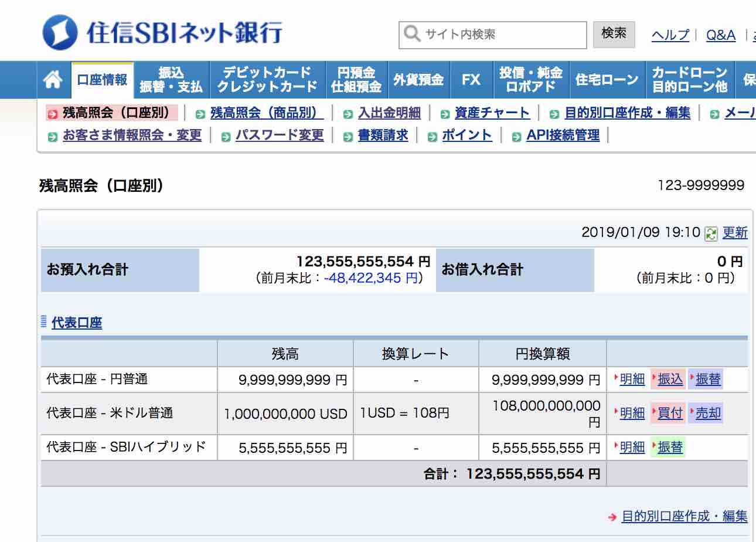This screenshot has height=542, width=756.
Task: Open the FX menu
Action: 471,80
